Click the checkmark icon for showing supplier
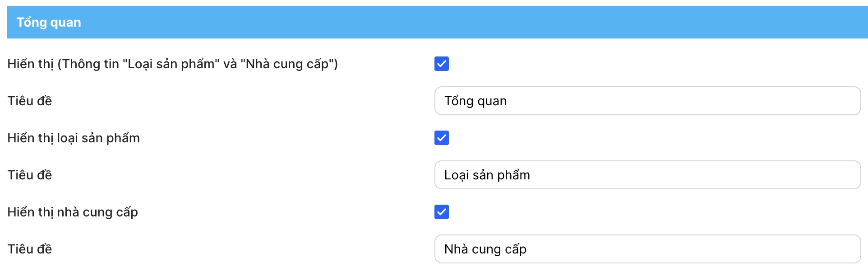This screenshot has width=868, height=272. coord(442,212)
